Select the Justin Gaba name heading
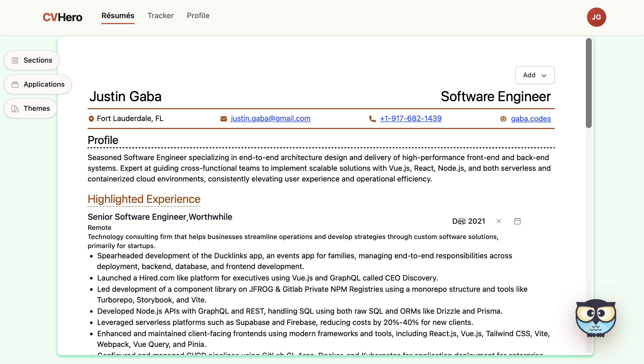The image size is (644, 364). [x=125, y=97]
